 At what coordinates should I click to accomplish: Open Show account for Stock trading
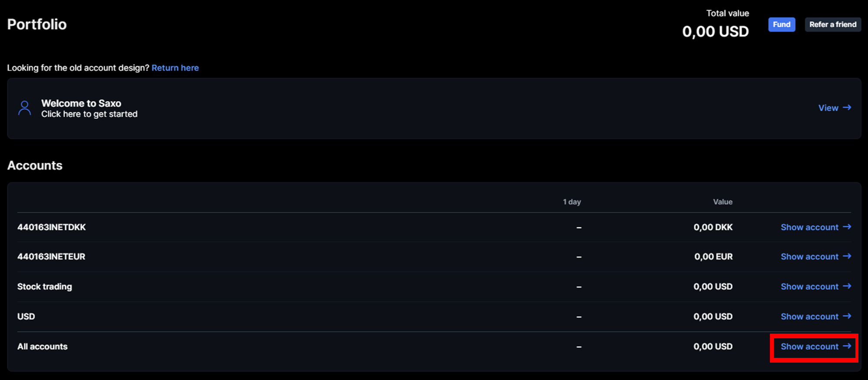coord(809,287)
